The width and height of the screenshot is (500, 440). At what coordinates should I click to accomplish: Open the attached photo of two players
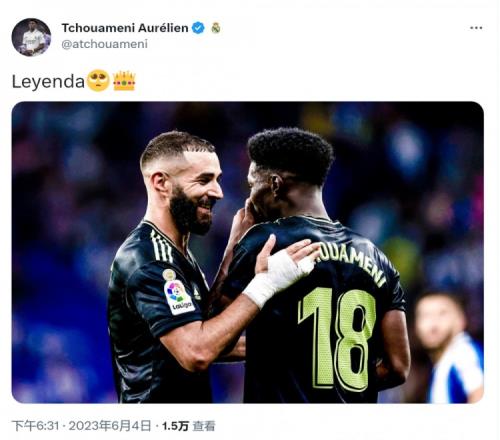click(x=248, y=252)
